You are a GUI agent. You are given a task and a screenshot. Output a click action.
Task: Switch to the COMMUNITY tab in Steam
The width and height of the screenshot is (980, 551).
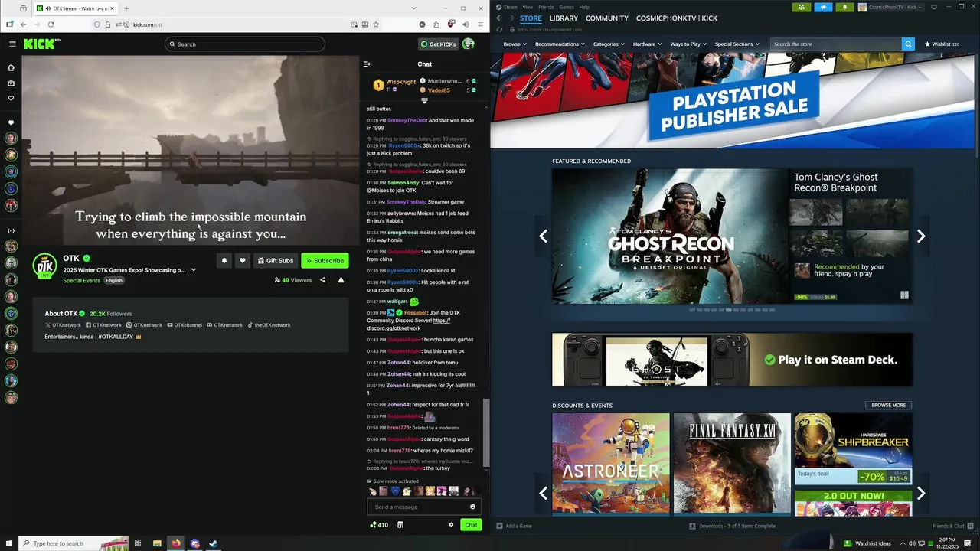[x=606, y=18]
